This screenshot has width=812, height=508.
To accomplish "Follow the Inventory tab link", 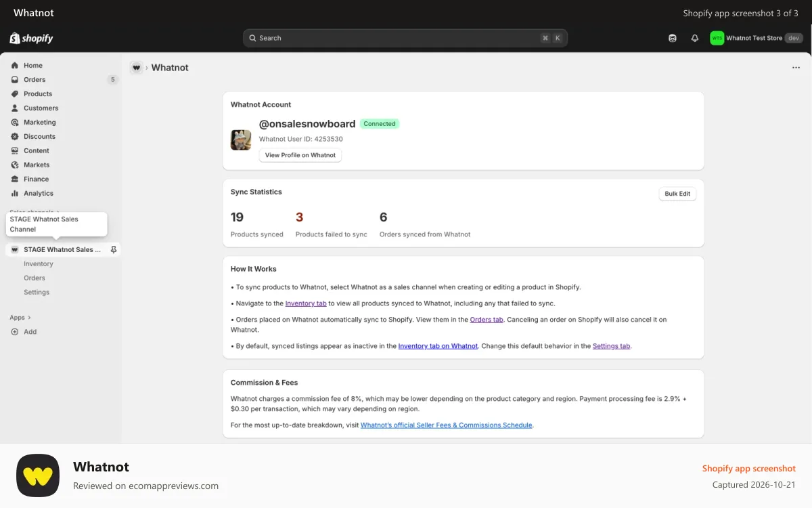I will point(306,303).
